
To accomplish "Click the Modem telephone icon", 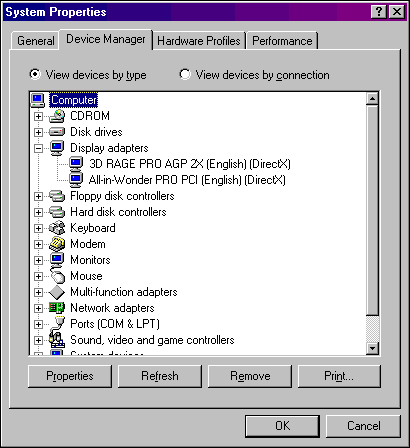I will click(x=57, y=244).
